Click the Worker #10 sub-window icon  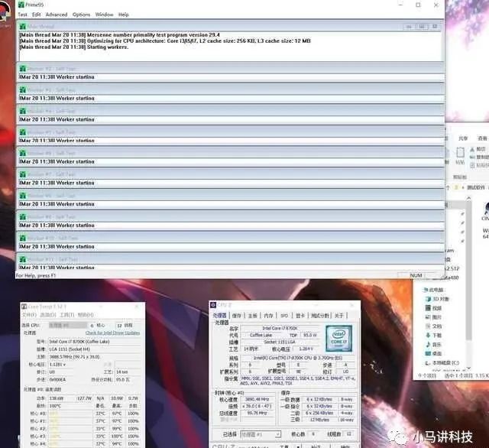point(23,238)
